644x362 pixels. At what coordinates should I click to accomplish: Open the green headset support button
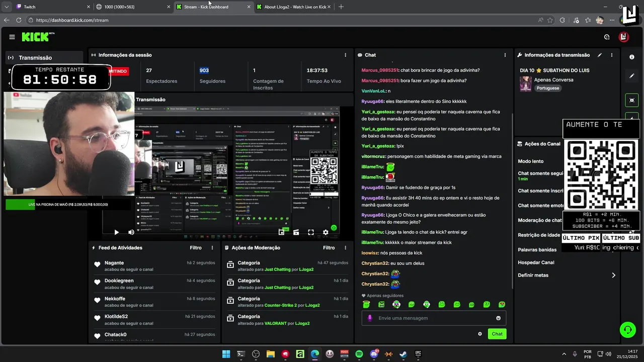click(x=627, y=330)
